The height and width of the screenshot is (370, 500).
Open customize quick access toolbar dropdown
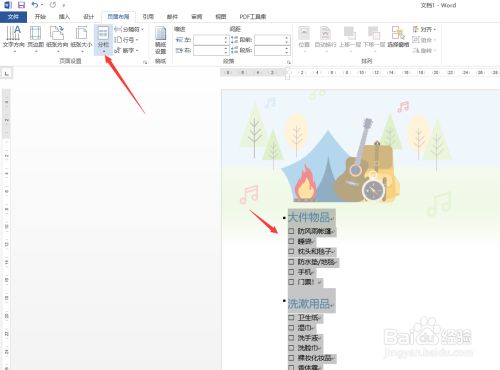tap(64, 5)
